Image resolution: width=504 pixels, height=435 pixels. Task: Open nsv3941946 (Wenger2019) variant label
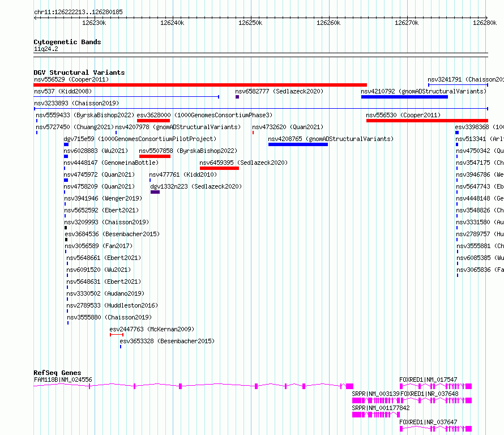tap(103, 198)
